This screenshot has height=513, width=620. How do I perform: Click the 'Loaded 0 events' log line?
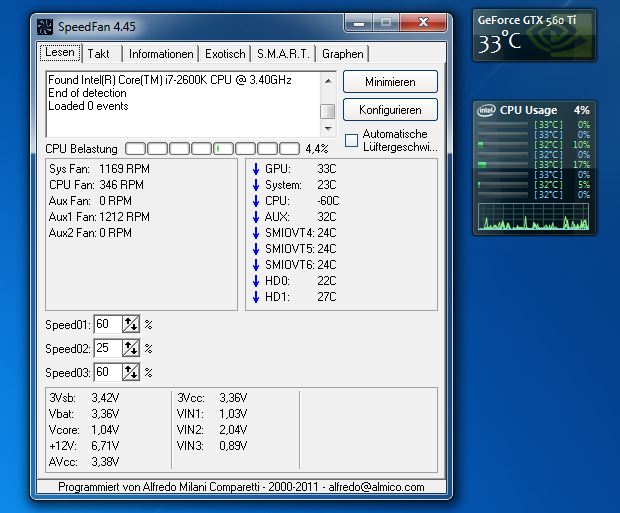pyautogui.click(x=88, y=106)
